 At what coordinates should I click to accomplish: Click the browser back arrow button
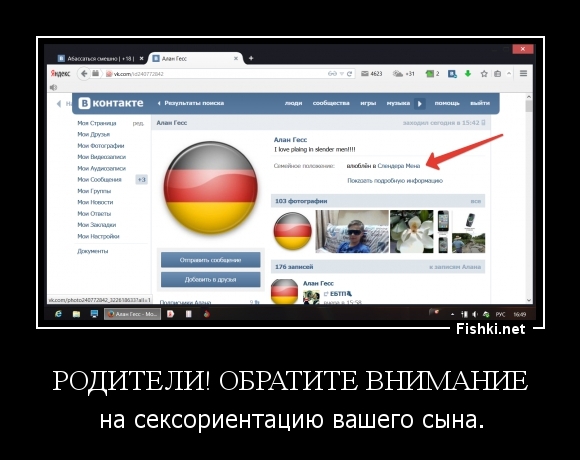pos(84,74)
